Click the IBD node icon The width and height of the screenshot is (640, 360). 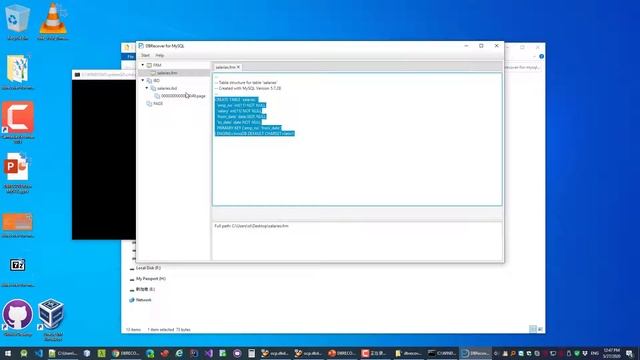(x=149, y=80)
